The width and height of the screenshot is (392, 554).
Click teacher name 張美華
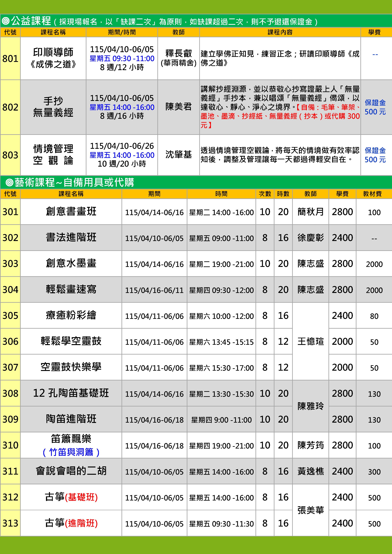[x=310, y=510]
